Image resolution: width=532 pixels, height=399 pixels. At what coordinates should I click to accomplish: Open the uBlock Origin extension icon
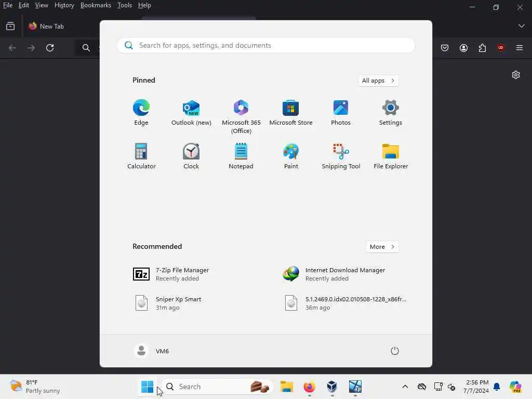[x=501, y=48]
